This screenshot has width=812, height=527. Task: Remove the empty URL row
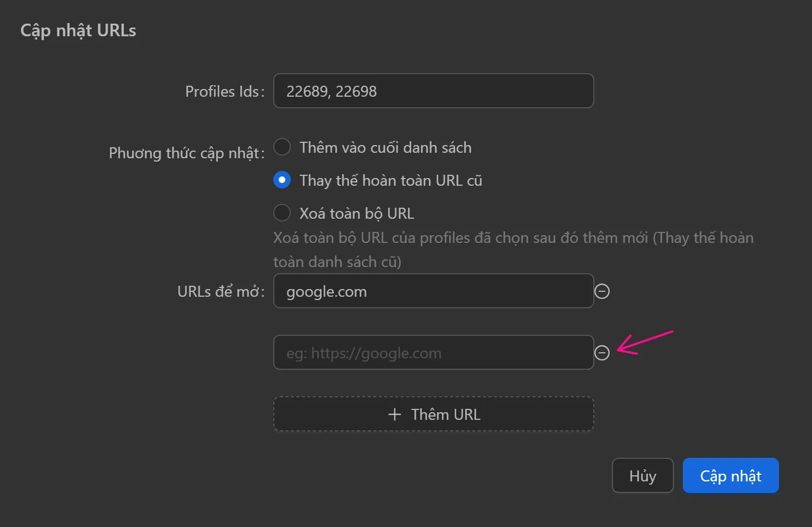point(602,353)
